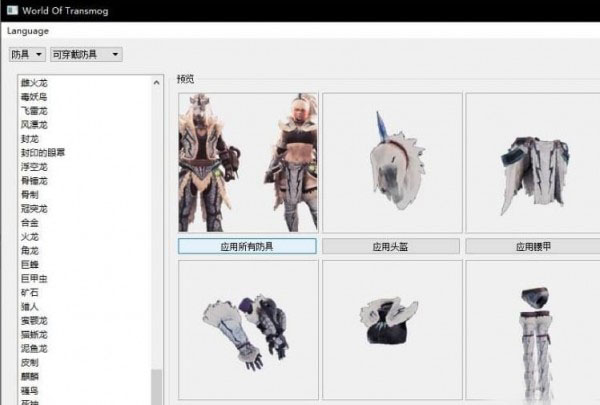Select 飞雷龙 in the armor list
Screen dimensions: 600x405
click(x=34, y=111)
